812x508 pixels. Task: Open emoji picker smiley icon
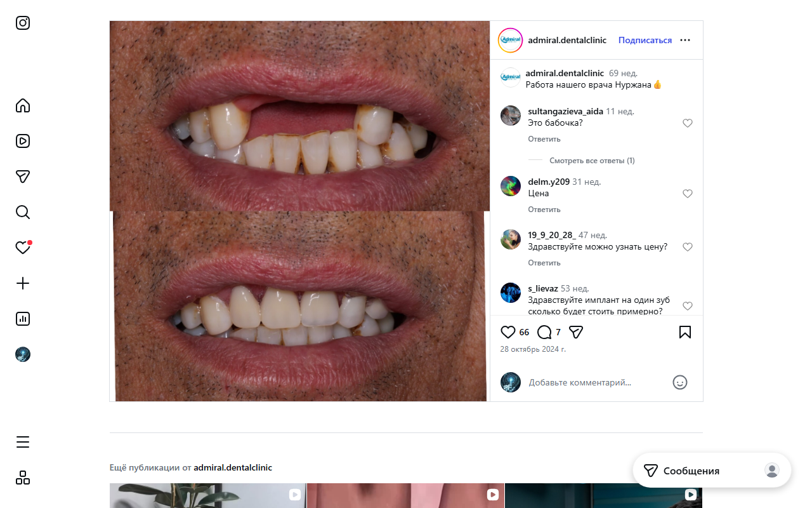pos(680,382)
